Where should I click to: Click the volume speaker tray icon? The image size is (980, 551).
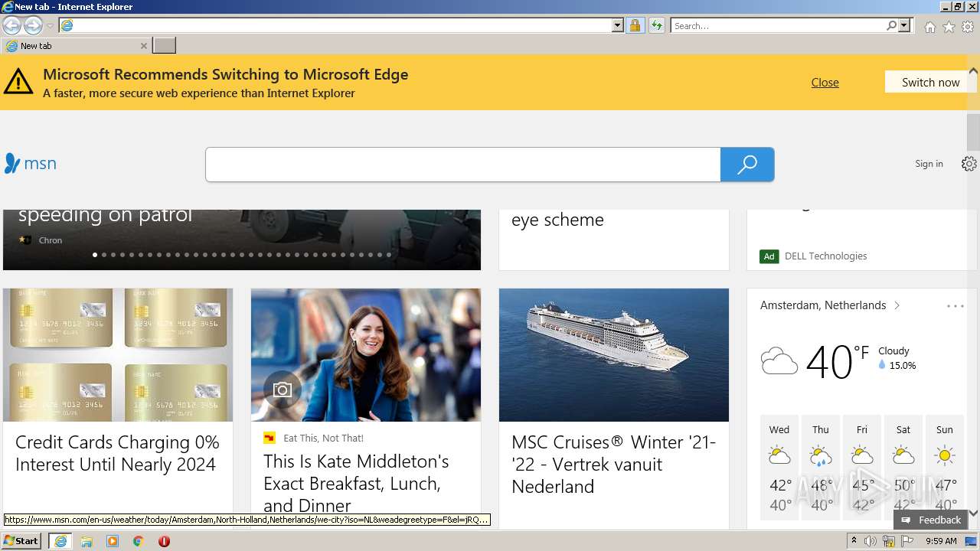[x=871, y=541]
